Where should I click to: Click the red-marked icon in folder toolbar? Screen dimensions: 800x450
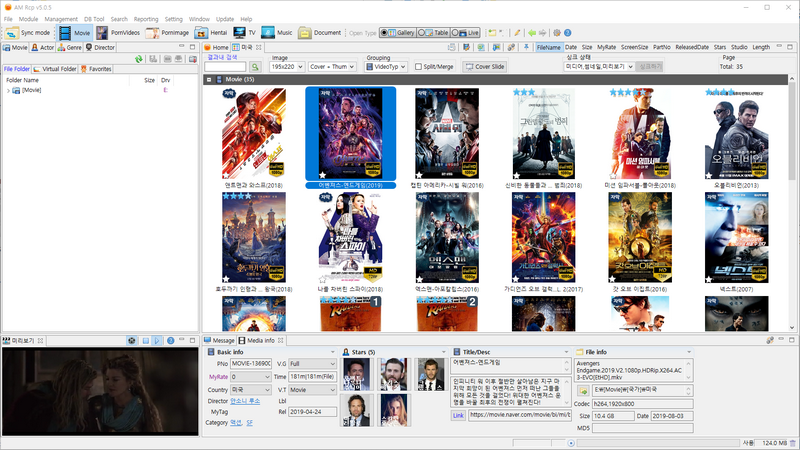(x=192, y=59)
